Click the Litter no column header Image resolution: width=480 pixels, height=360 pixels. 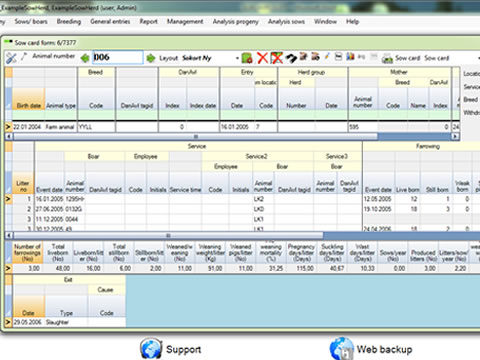(23, 183)
